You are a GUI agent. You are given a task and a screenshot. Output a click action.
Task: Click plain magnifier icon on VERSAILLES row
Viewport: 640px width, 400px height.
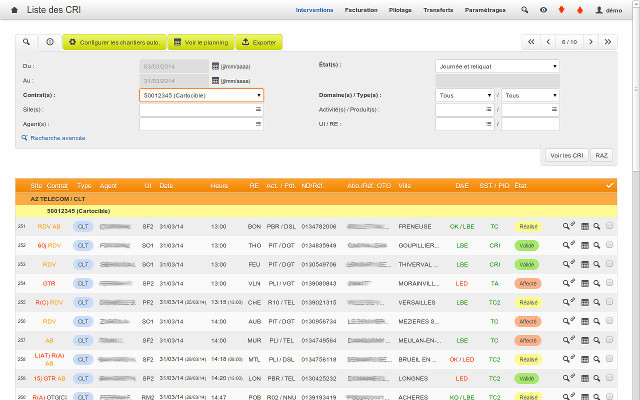597,302
